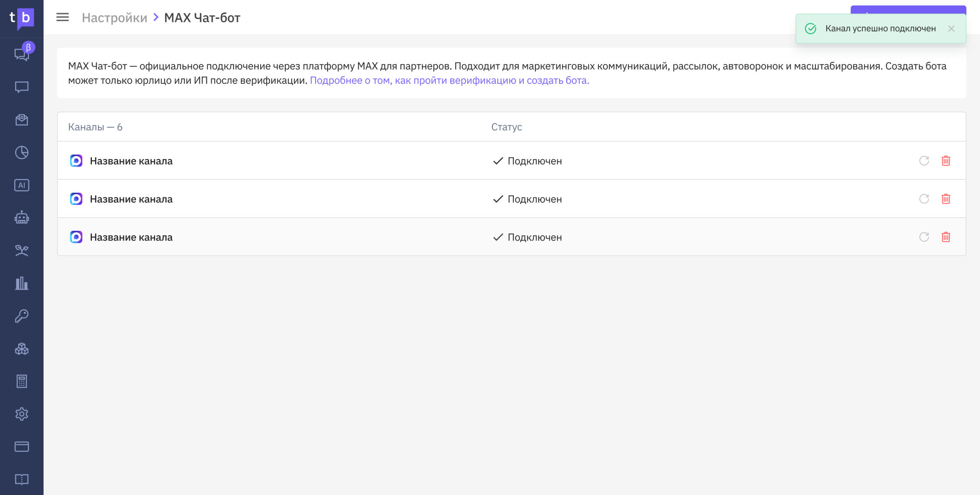This screenshot has height=495, width=980.
Task: Go to Настройки breadcrumb
Action: [114, 18]
